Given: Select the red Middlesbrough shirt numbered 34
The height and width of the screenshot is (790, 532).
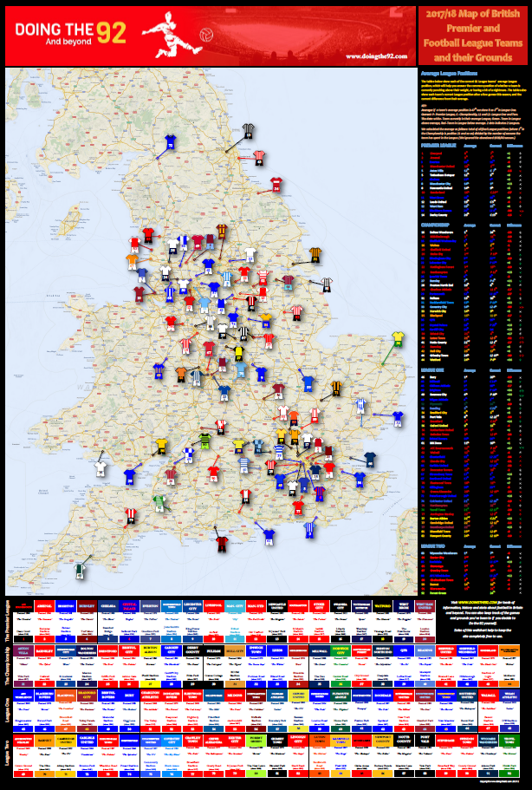Looking at the screenshot, I should [x=276, y=185].
